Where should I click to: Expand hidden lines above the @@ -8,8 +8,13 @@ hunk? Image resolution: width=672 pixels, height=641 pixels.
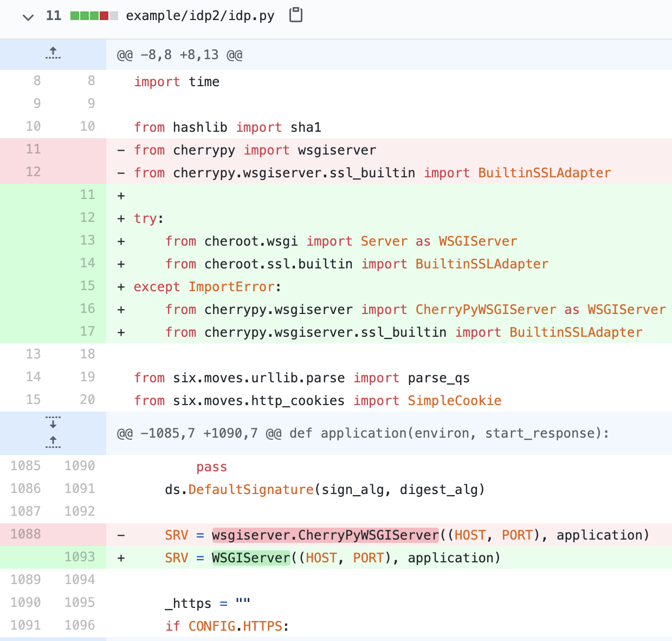pos(53,54)
